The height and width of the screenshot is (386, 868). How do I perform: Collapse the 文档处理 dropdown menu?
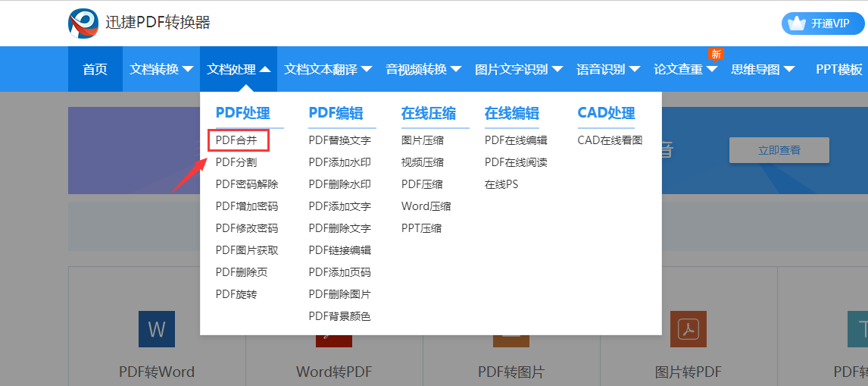tap(239, 69)
